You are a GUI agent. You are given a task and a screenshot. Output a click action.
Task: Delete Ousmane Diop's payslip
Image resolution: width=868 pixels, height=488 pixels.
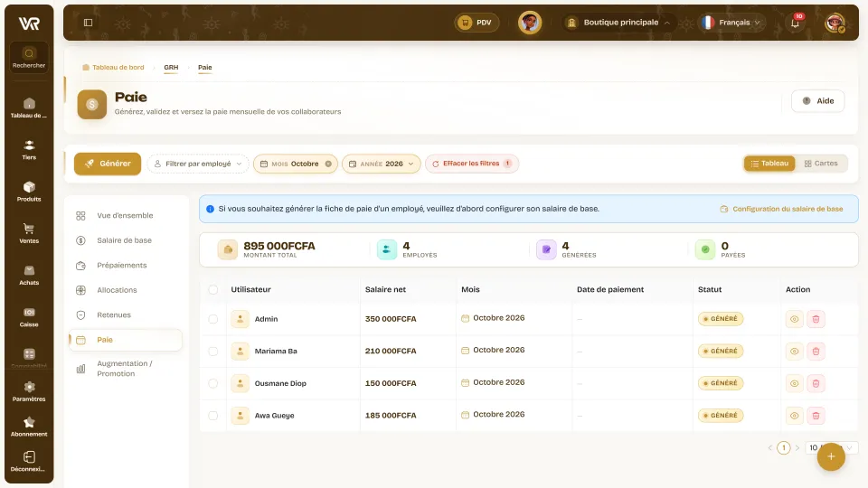(816, 383)
